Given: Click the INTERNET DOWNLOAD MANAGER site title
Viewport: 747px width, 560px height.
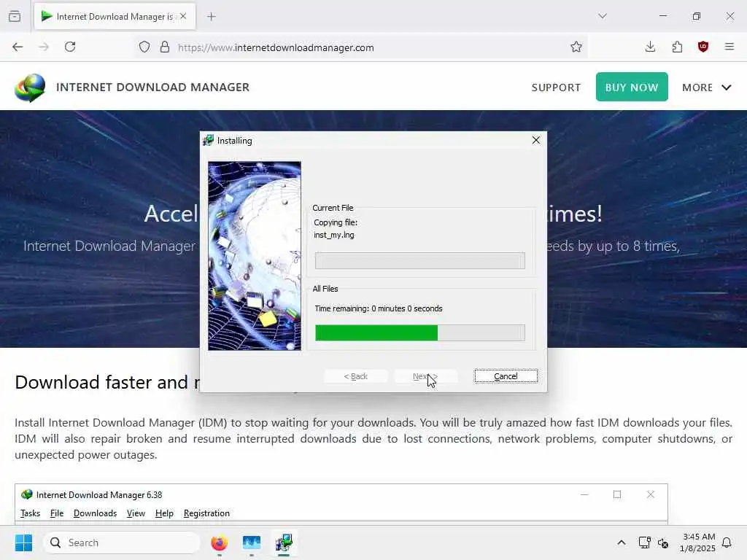Looking at the screenshot, I should [153, 87].
